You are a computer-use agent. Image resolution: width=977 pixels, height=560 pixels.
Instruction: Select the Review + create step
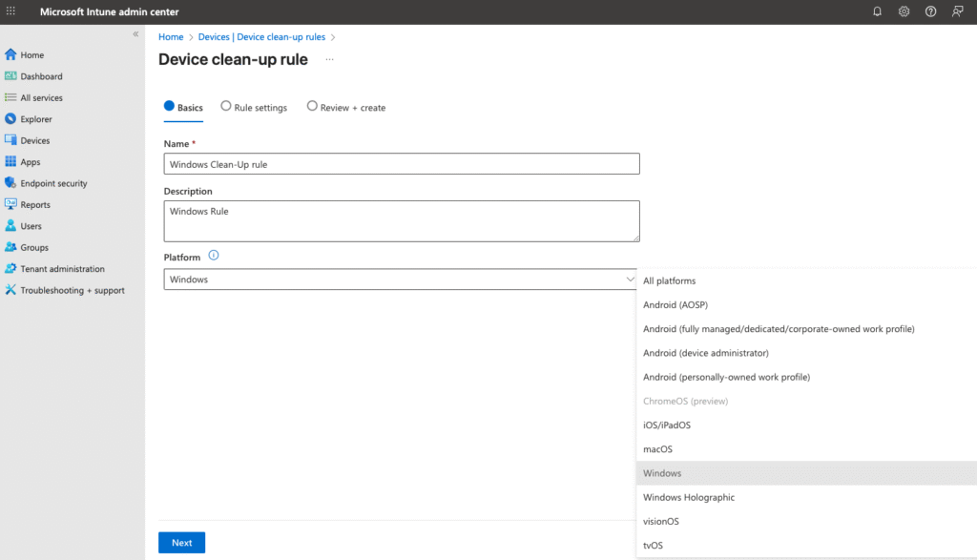click(x=345, y=108)
